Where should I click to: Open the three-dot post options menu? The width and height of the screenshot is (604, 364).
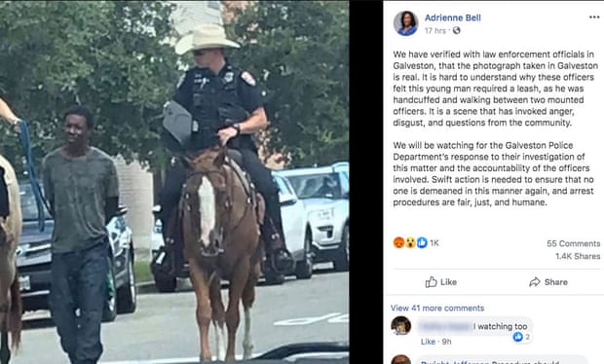pos(594,18)
